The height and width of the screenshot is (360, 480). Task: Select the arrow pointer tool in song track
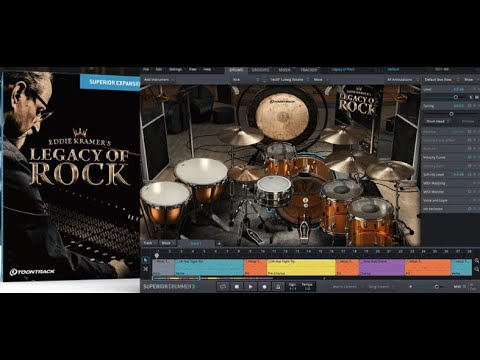(x=146, y=260)
